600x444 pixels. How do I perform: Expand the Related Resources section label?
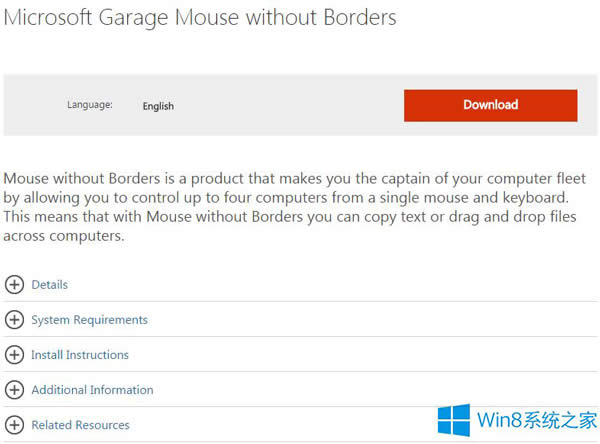[x=80, y=425]
